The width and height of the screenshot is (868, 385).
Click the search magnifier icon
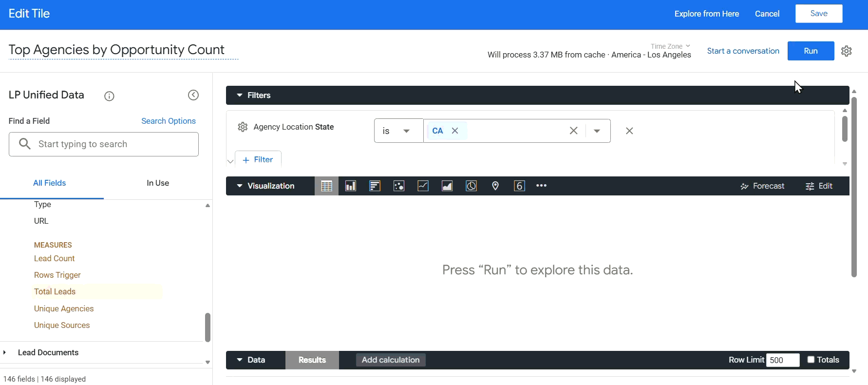click(x=25, y=144)
